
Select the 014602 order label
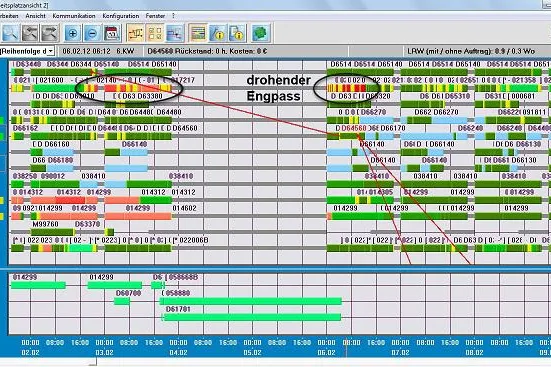click(x=184, y=208)
